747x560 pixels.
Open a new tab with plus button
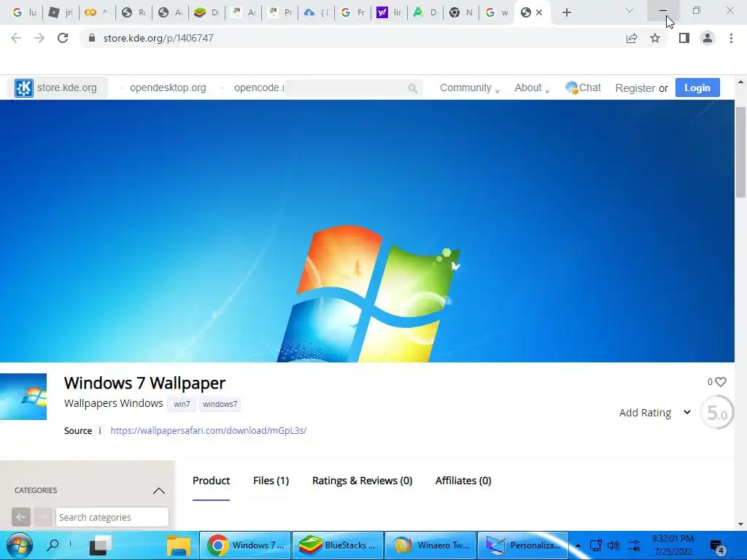566,12
